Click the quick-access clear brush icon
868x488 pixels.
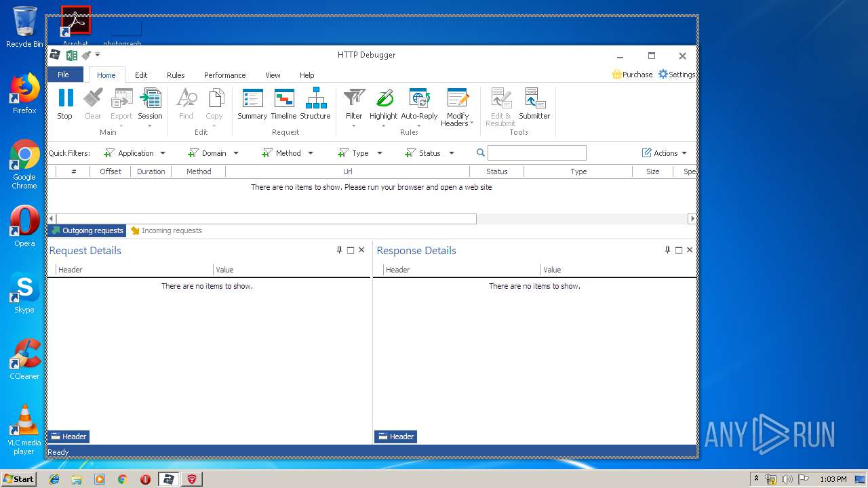click(86, 56)
